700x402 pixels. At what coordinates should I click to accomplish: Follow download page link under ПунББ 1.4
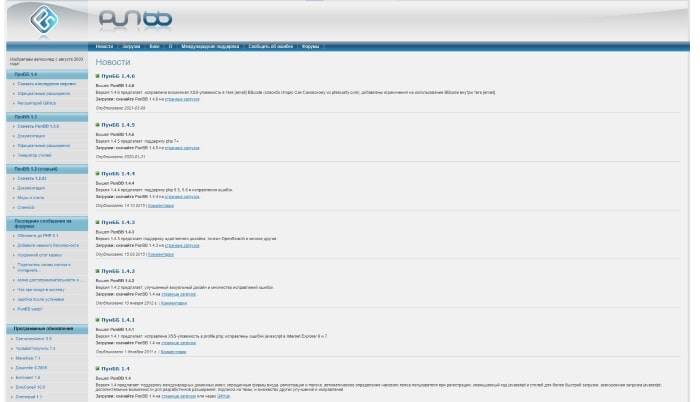point(179,396)
